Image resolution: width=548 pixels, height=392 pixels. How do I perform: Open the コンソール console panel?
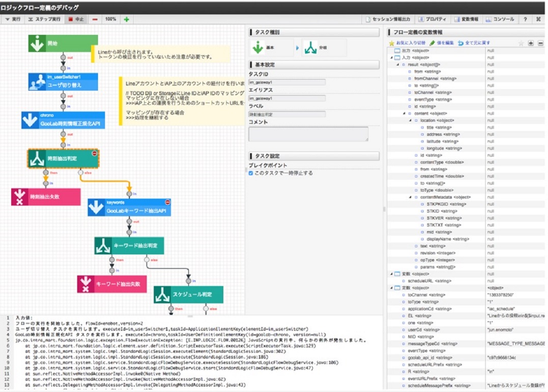tap(499, 19)
